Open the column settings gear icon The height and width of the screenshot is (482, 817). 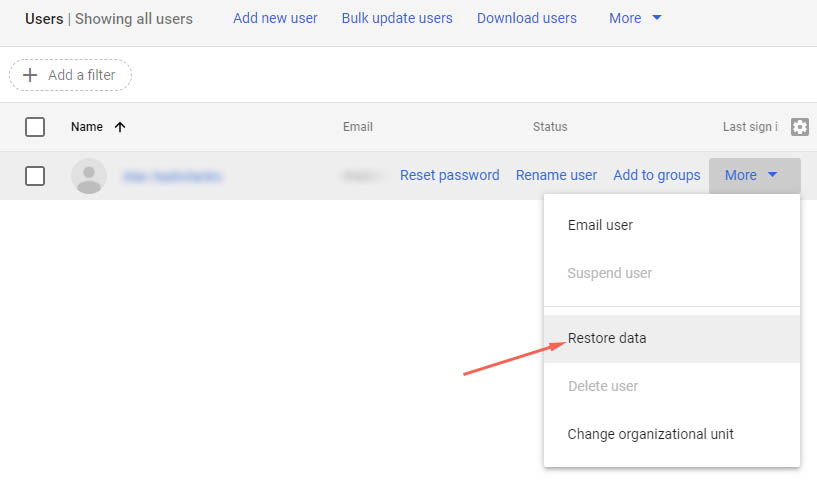tap(800, 127)
